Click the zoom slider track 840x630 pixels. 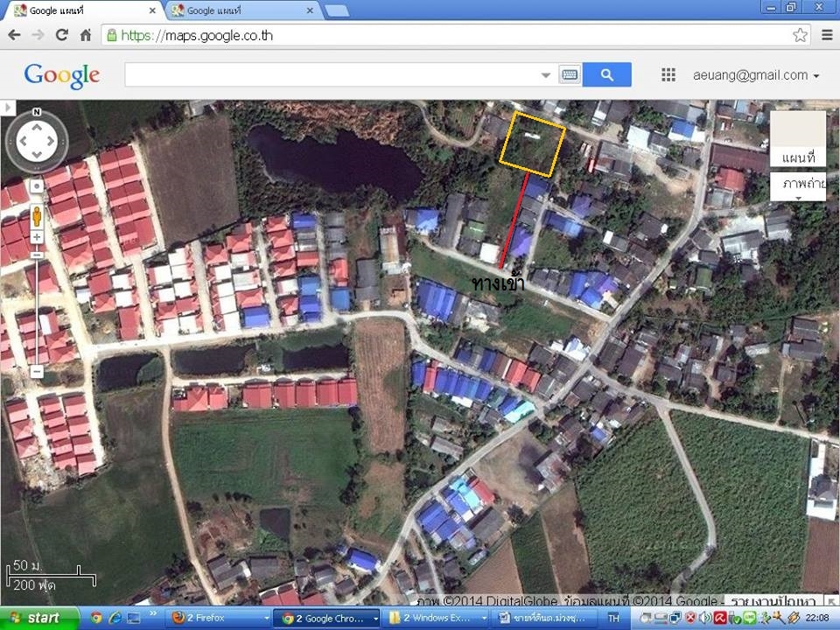tap(37, 306)
